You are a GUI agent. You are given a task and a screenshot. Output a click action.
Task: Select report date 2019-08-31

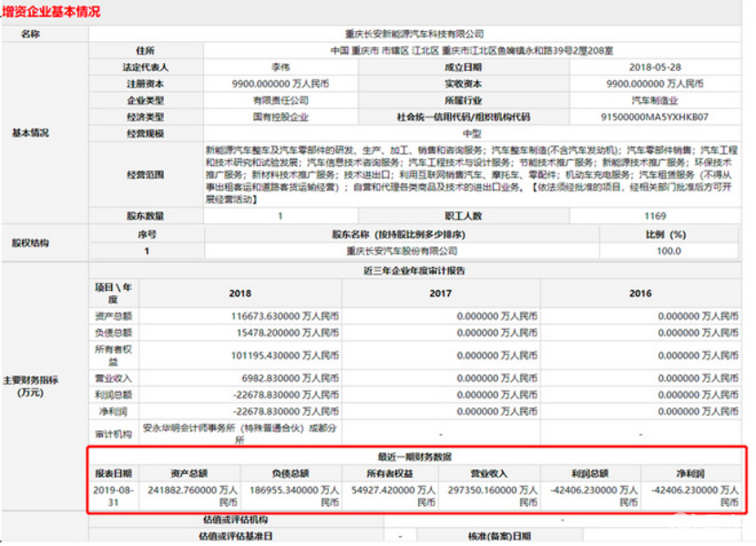[113, 496]
